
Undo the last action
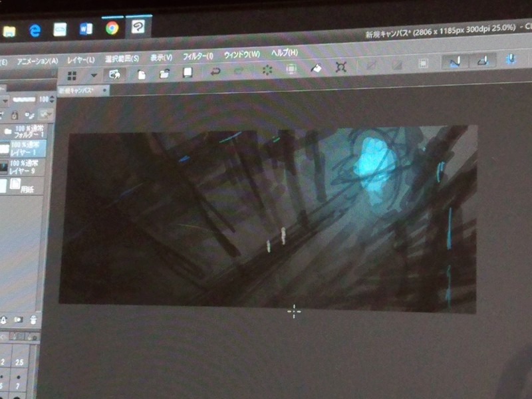coord(215,72)
